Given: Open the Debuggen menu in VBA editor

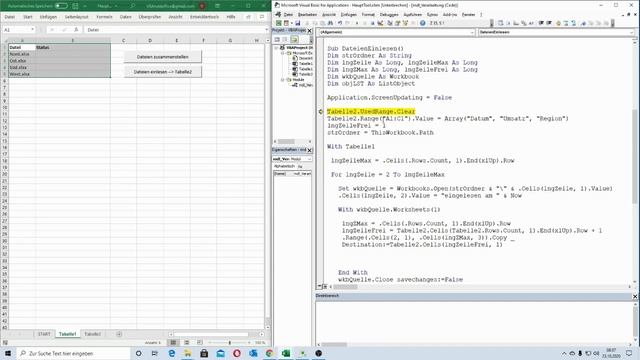Looking at the screenshot, I should coord(389,15).
